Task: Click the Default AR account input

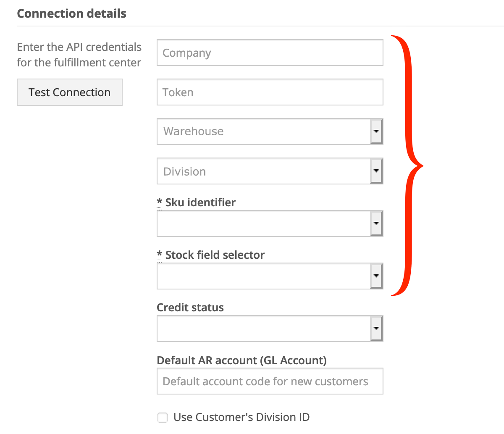Action: (x=270, y=381)
